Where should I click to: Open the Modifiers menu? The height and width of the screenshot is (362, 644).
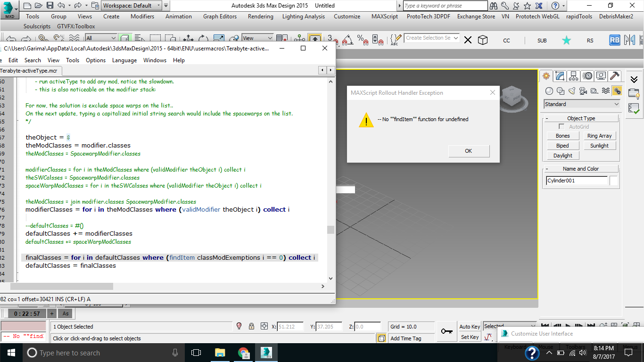[142, 16]
